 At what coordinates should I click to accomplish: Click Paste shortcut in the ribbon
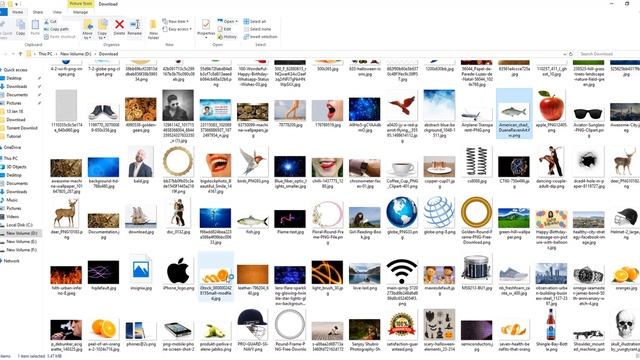pyautogui.click(x=60, y=37)
